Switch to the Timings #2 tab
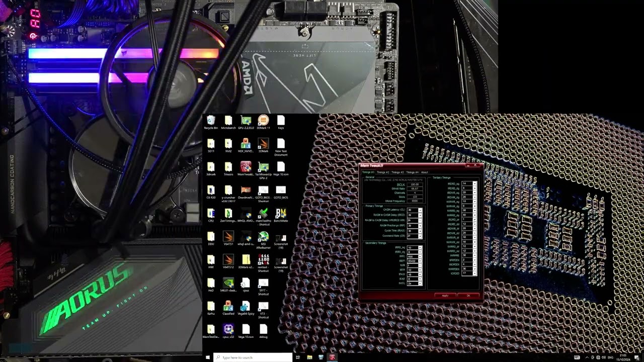The height and width of the screenshot is (362, 644). click(x=383, y=172)
